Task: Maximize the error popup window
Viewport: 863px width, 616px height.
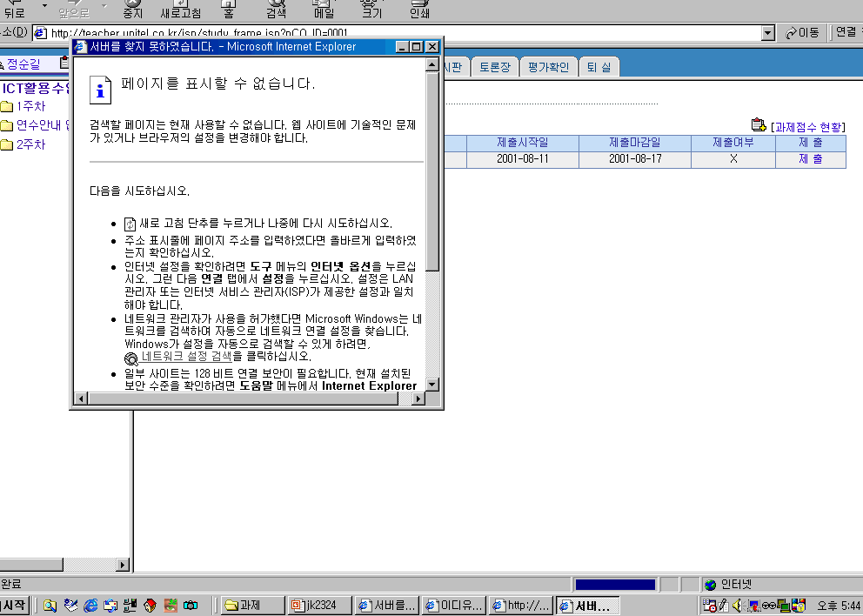Action: tap(417, 47)
